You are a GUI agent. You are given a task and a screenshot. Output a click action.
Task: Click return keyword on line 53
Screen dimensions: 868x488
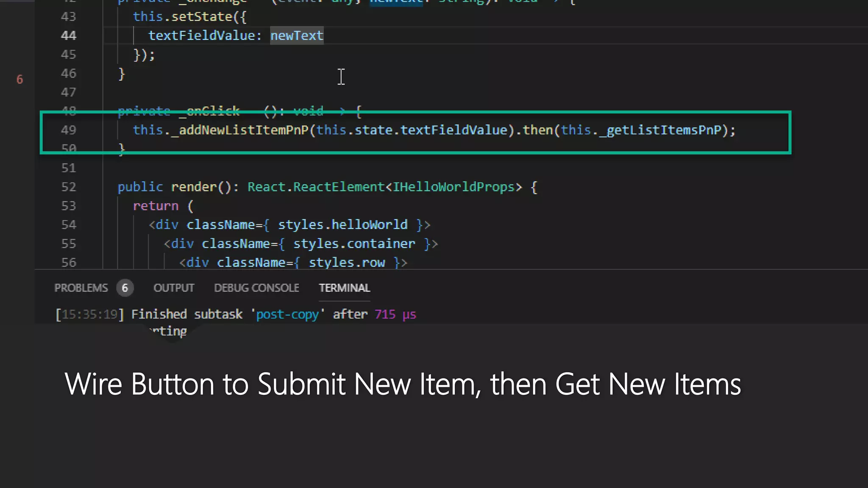pyautogui.click(x=156, y=206)
